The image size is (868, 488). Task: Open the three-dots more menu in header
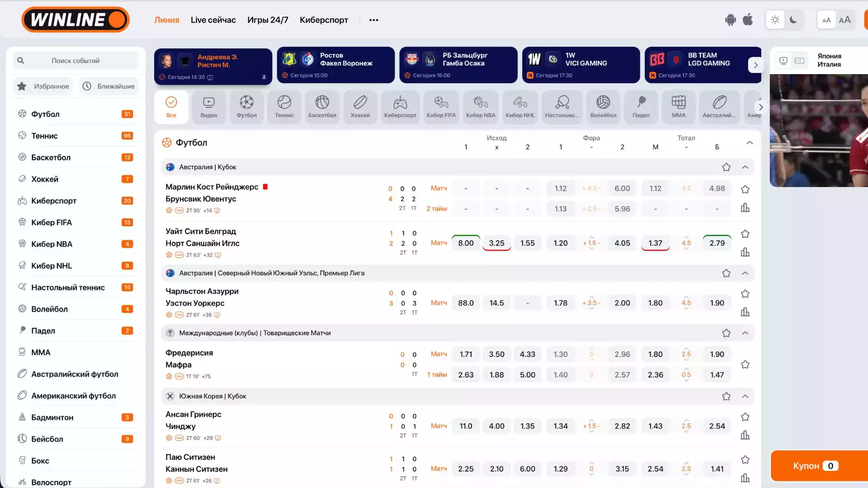[x=373, y=20]
